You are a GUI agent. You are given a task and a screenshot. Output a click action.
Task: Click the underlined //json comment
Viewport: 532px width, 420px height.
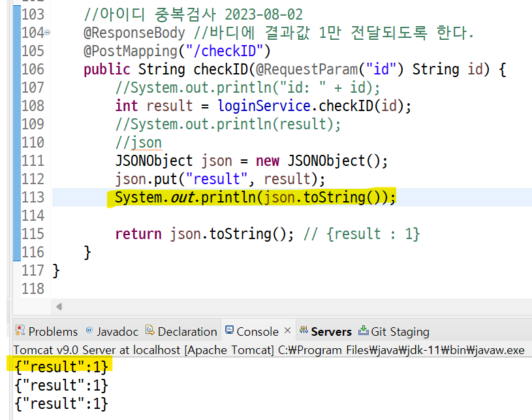click(x=138, y=142)
